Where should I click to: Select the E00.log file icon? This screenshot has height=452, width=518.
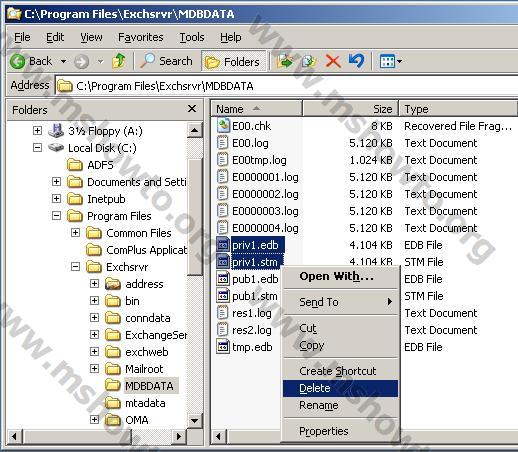223,143
